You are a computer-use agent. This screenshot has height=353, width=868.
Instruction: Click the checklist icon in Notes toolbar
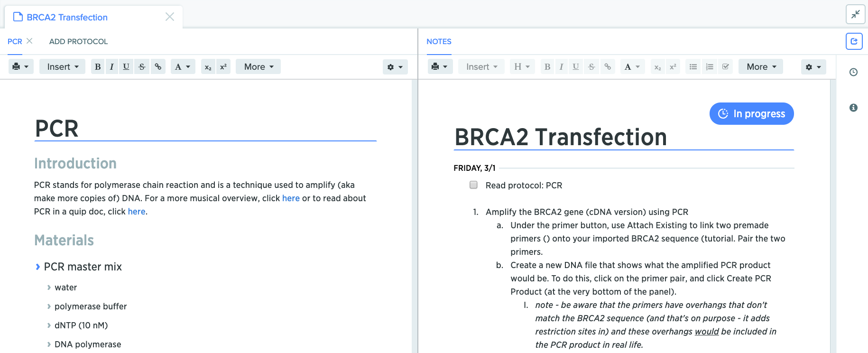click(x=725, y=67)
